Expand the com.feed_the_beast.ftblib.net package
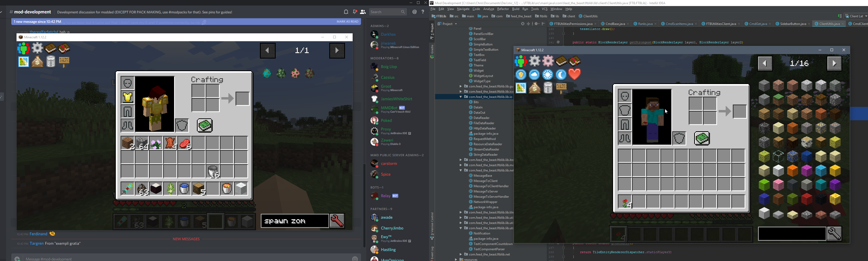Image resolution: width=868 pixels, height=261 pixels. click(x=461, y=255)
